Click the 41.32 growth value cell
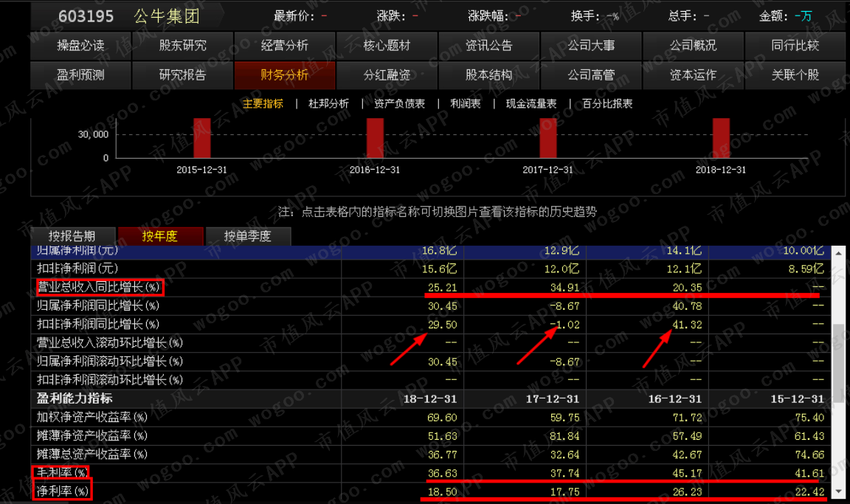This screenshot has height=504, width=850. tap(688, 325)
